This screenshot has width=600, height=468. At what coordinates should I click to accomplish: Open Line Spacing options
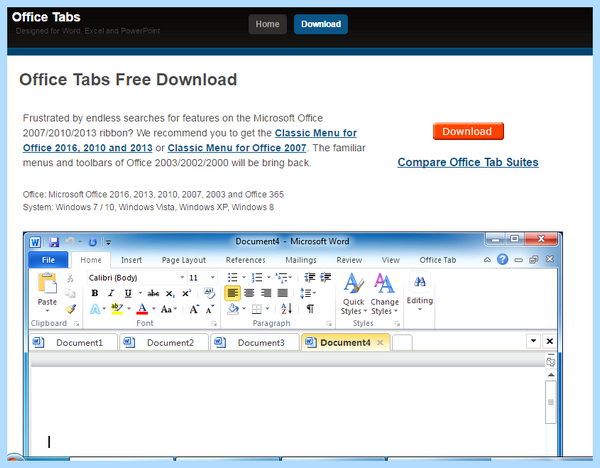pyautogui.click(x=307, y=293)
